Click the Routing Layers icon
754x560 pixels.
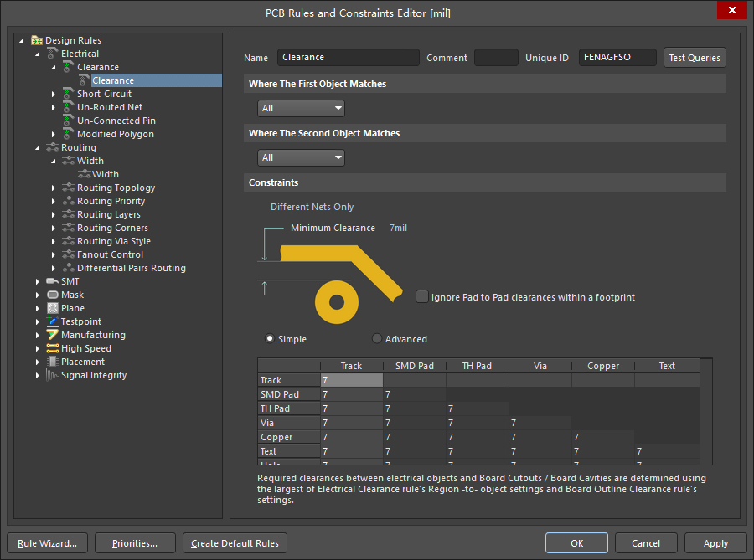pyautogui.click(x=69, y=214)
